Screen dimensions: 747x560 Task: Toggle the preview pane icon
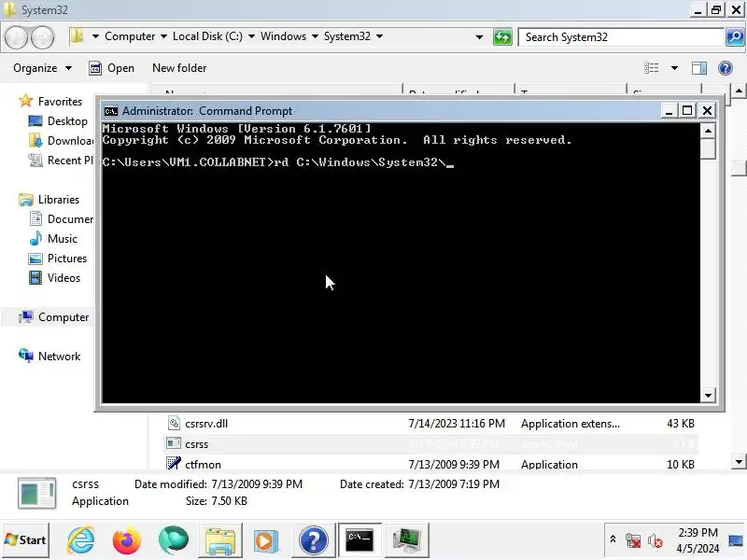click(x=698, y=68)
